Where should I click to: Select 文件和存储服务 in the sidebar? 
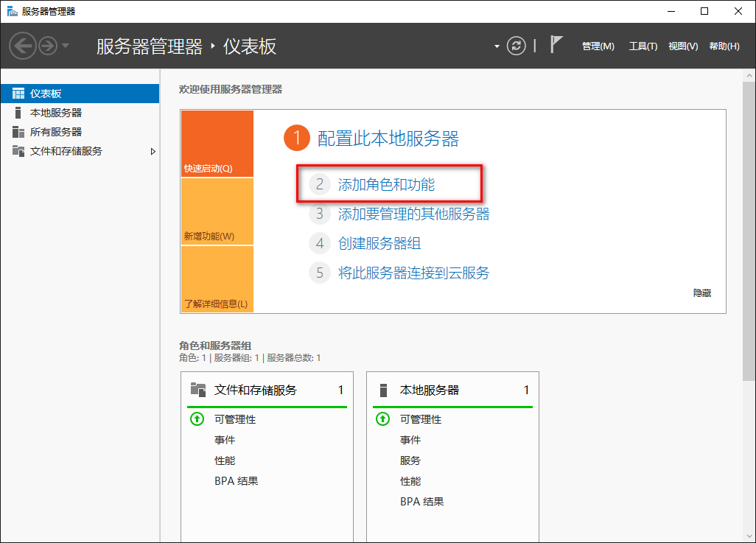80,152
